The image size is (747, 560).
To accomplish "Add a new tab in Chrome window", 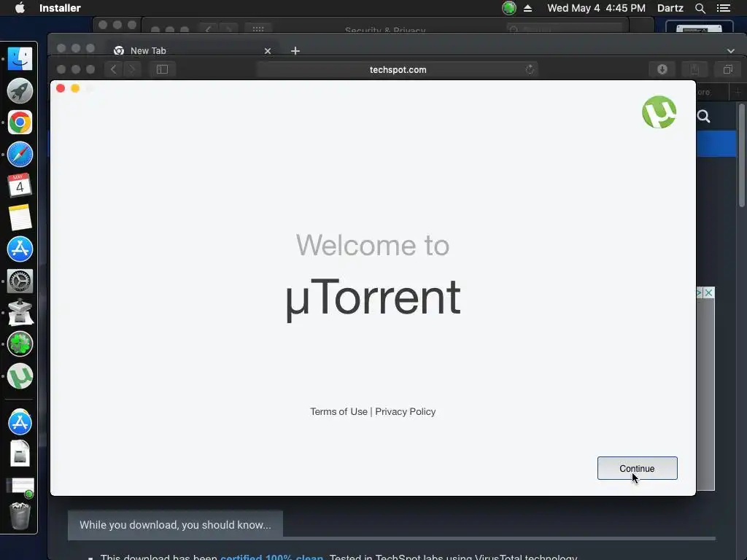I will point(295,50).
